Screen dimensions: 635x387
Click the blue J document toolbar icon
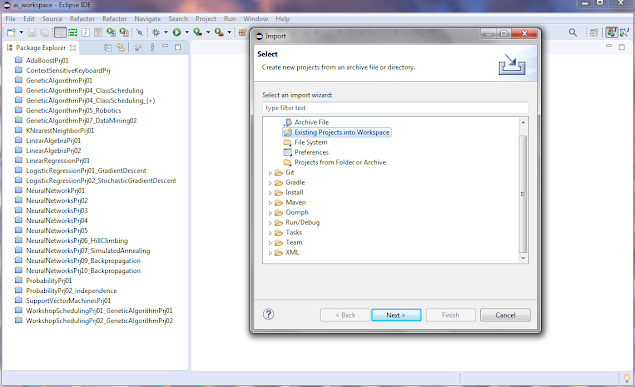pyautogui.click(x=85, y=32)
